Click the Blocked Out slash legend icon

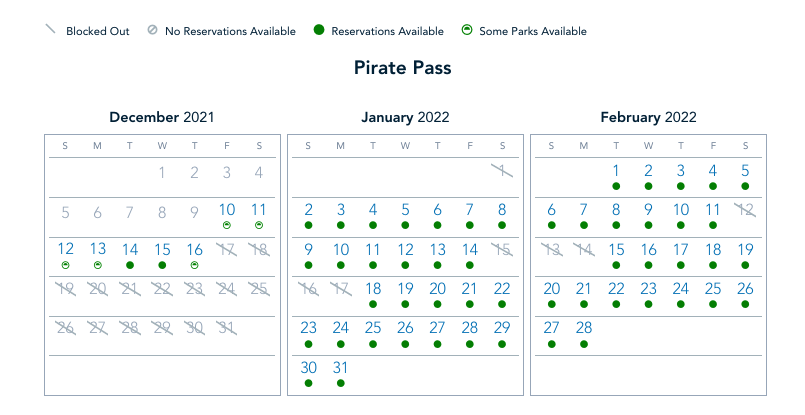[x=50, y=31]
